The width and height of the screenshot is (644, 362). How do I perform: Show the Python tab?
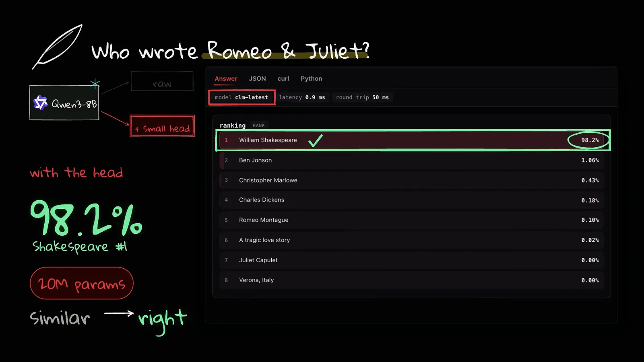(x=311, y=78)
